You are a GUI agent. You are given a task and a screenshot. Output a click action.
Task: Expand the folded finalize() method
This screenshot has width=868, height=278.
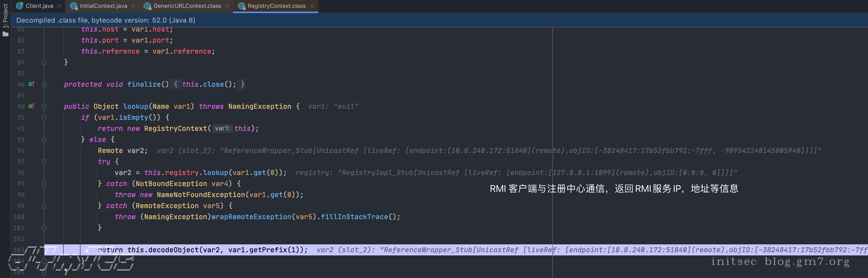click(x=44, y=84)
